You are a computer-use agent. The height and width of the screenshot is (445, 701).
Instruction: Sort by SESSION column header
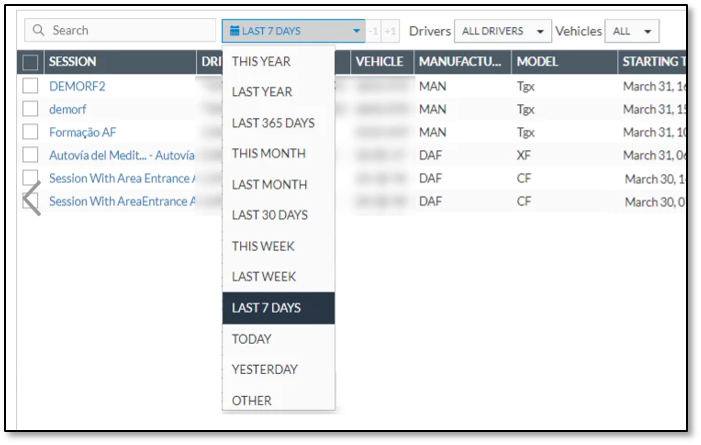click(120, 62)
